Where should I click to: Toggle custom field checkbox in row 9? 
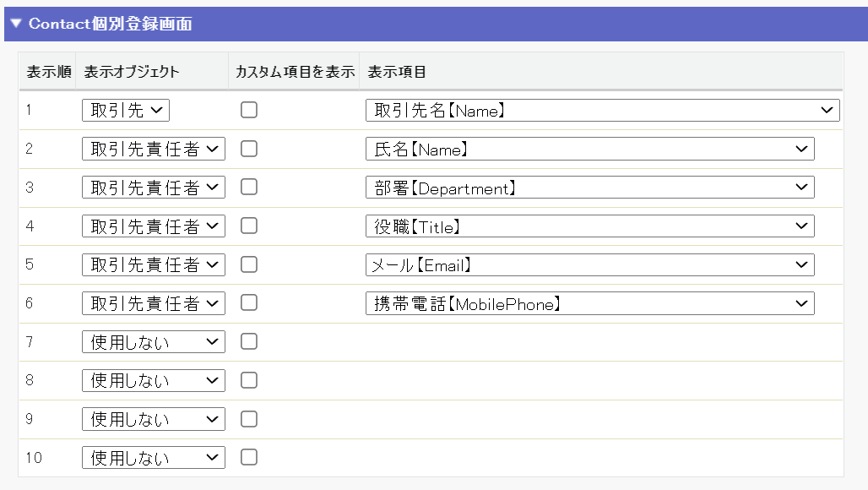point(249,419)
